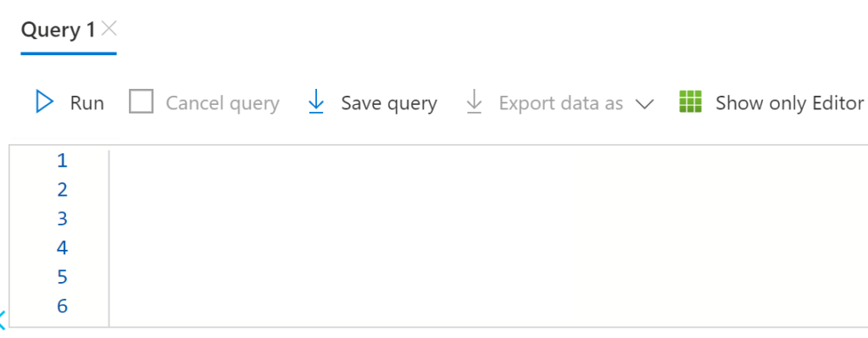Click line number 2 in the editor gutter

62,190
